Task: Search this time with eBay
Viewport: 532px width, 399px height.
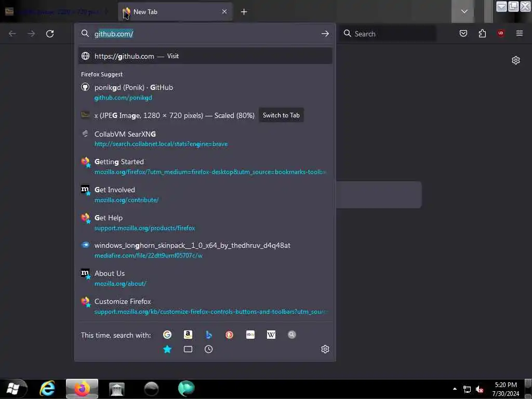Action: coord(250,335)
